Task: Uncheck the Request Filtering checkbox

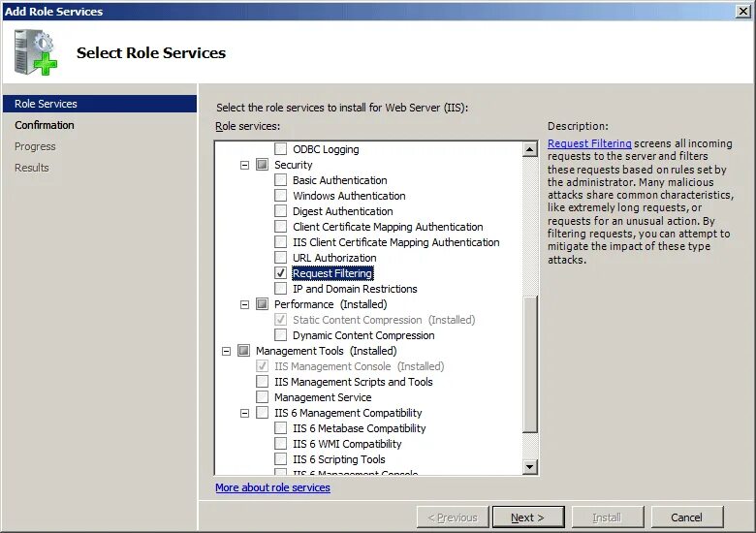Action: pyautogui.click(x=281, y=272)
